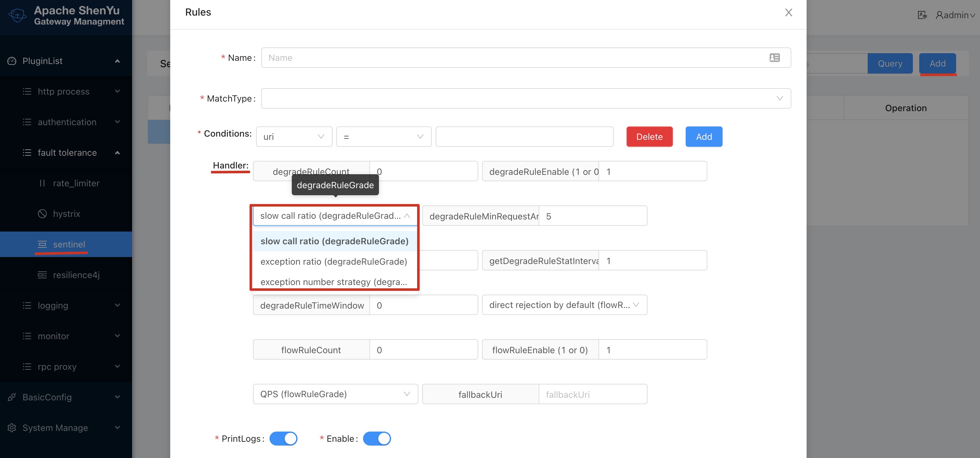
Task: Click the BasicConfig icon in sidebar
Action: pos(12,397)
